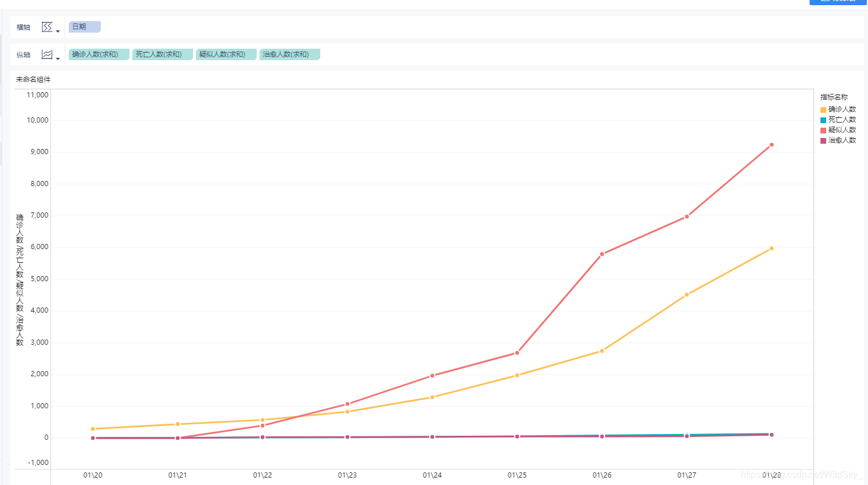
Task: Click the 确诊人数 data point at 01\20
Action: click(x=93, y=429)
